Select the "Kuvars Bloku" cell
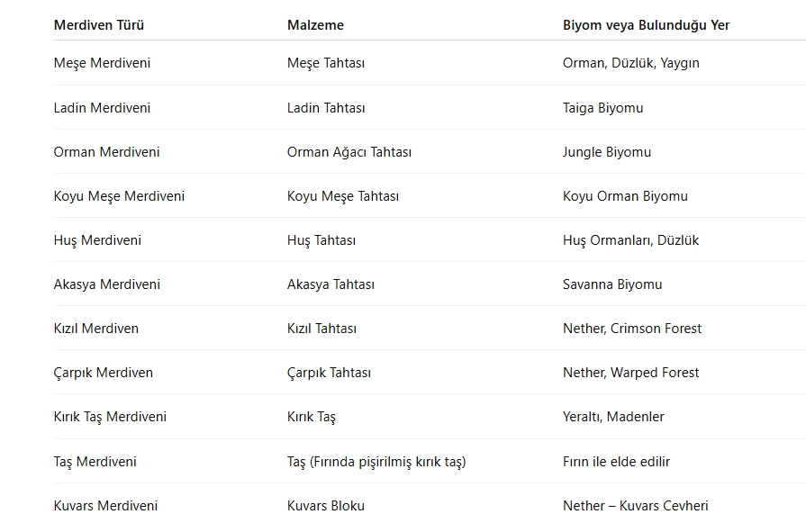The width and height of the screenshot is (806, 532). 326,506
